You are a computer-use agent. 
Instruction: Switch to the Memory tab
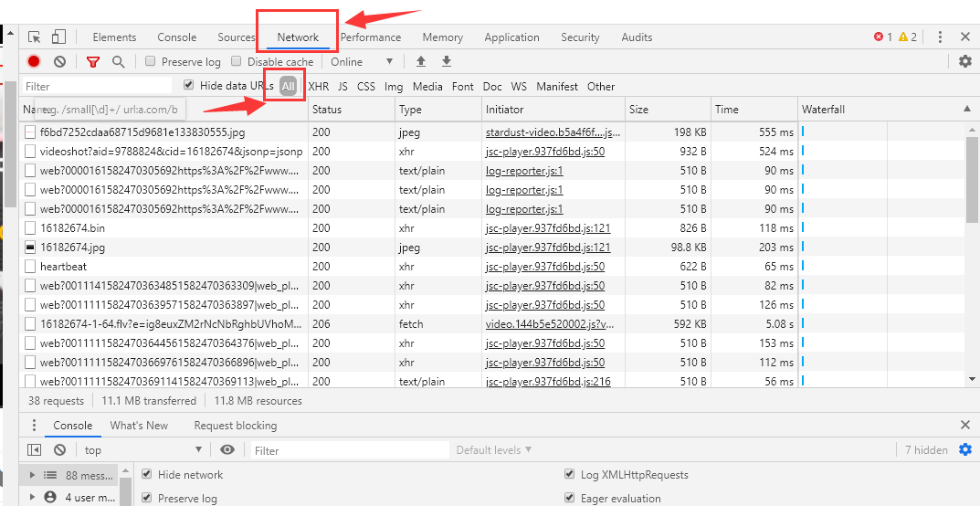(442, 37)
